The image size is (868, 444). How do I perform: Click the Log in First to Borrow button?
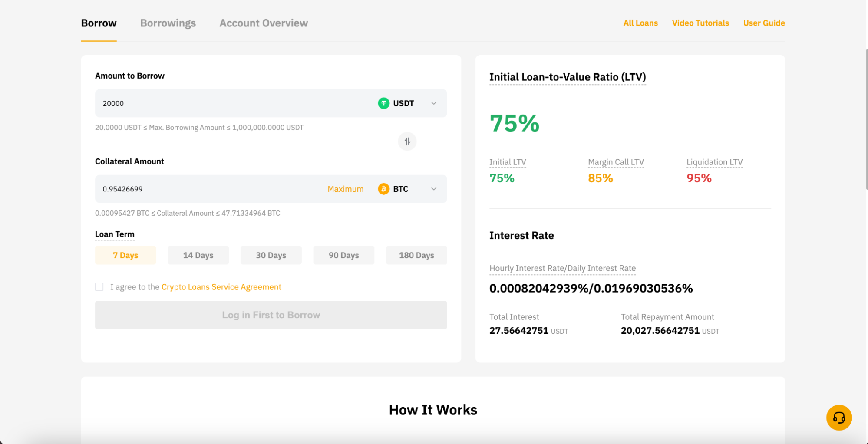(271, 315)
